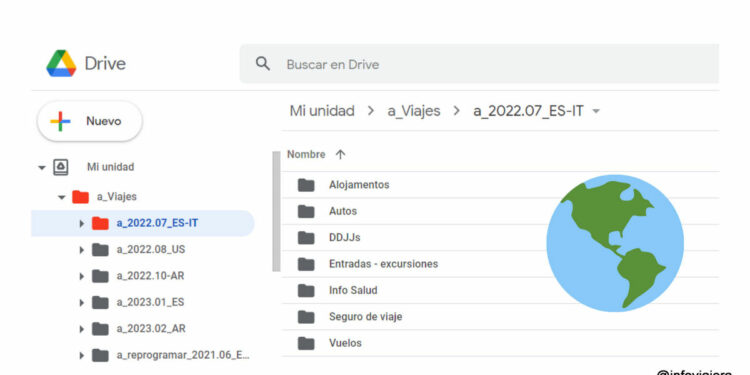This screenshot has height=375, width=750.
Task: Go to Mi unidad via breadcrumb
Action: click(x=322, y=111)
